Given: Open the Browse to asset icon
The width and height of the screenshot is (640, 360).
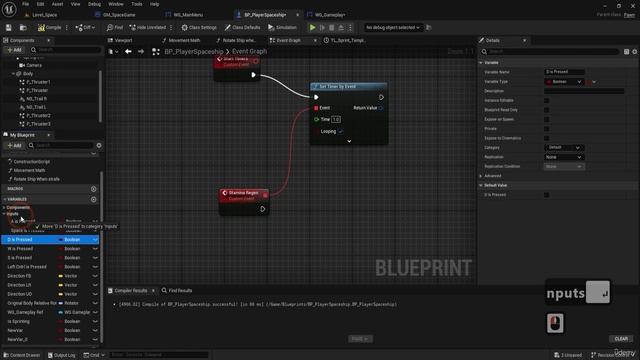Looking at the screenshot, I should point(23,27).
